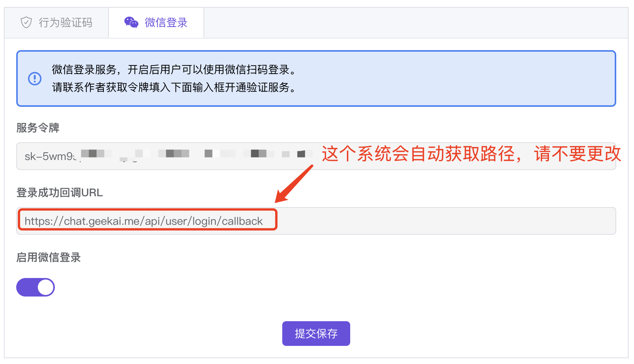Click the 服务令牌 field label
This screenshot has height=364, width=634.
coord(37,128)
